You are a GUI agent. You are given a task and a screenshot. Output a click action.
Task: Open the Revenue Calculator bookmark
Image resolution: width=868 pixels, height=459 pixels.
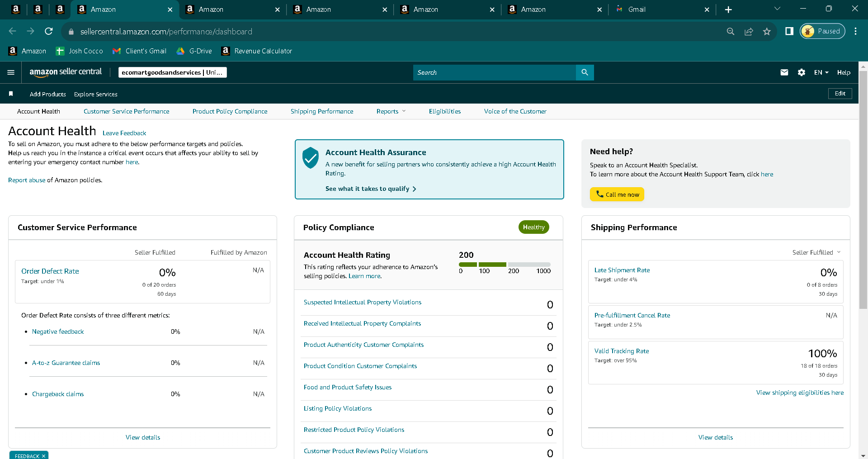[x=257, y=51]
